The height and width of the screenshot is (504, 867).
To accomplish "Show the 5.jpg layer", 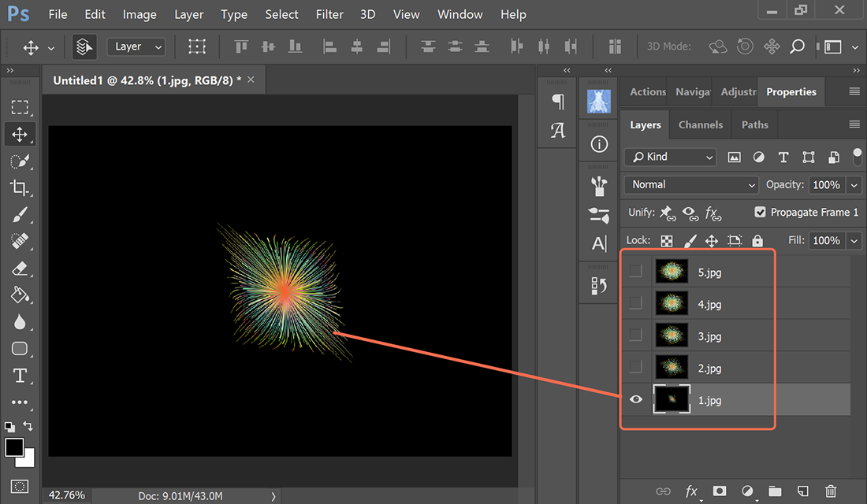I will click(x=635, y=271).
